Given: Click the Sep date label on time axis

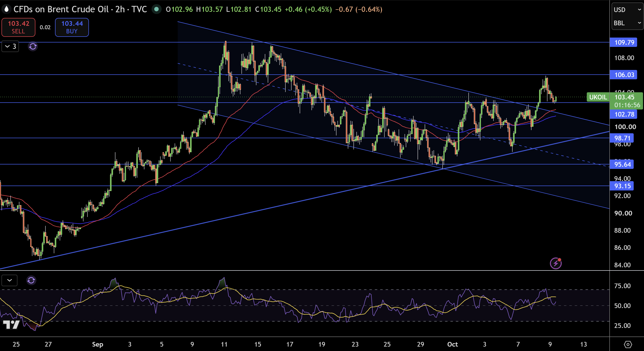Looking at the screenshot, I should tap(98, 344).
